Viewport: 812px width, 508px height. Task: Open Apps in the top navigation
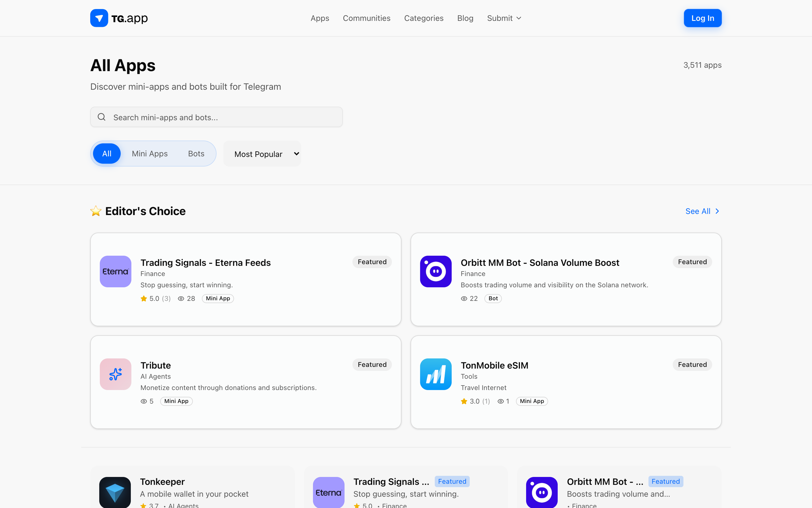[320, 18]
